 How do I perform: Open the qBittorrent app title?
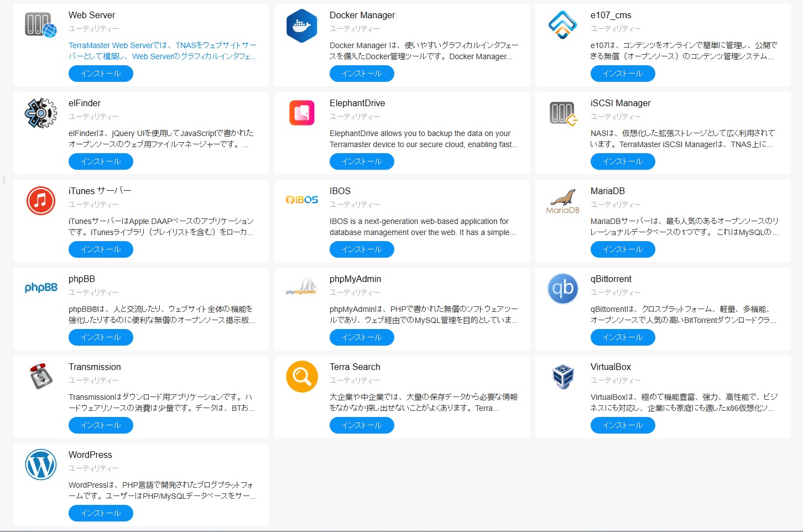pyautogui.click(x=611, y=279)
